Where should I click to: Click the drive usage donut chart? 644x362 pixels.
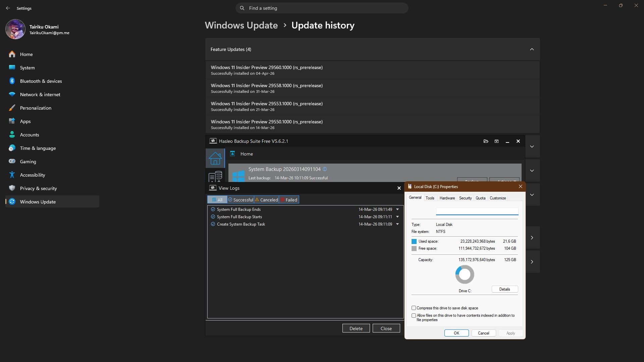465,275
